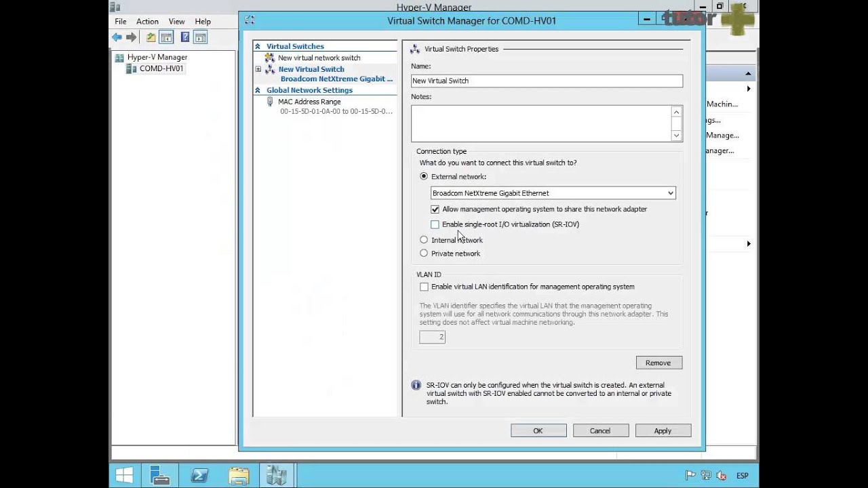Check Enable virtual LAN identification checkbox

tap(424, 287)
